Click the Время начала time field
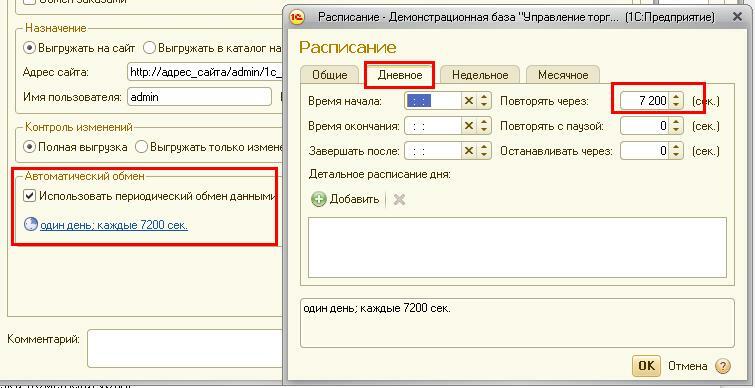 pyautogui.click(x=433, y=101)
